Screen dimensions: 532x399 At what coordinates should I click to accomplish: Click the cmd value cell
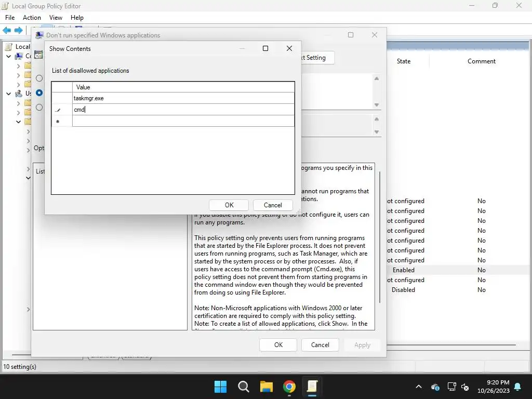pyautogui.click(x=183, y=110)
